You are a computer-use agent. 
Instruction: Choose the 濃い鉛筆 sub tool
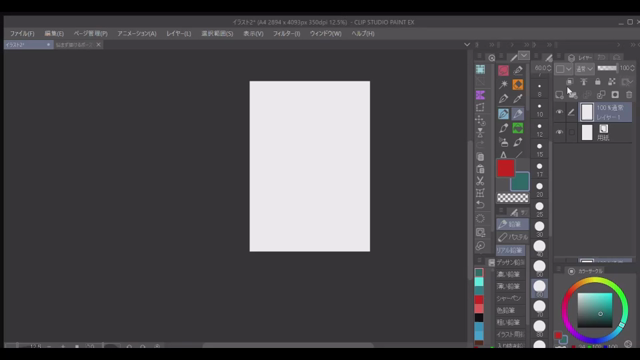[510, 274]
